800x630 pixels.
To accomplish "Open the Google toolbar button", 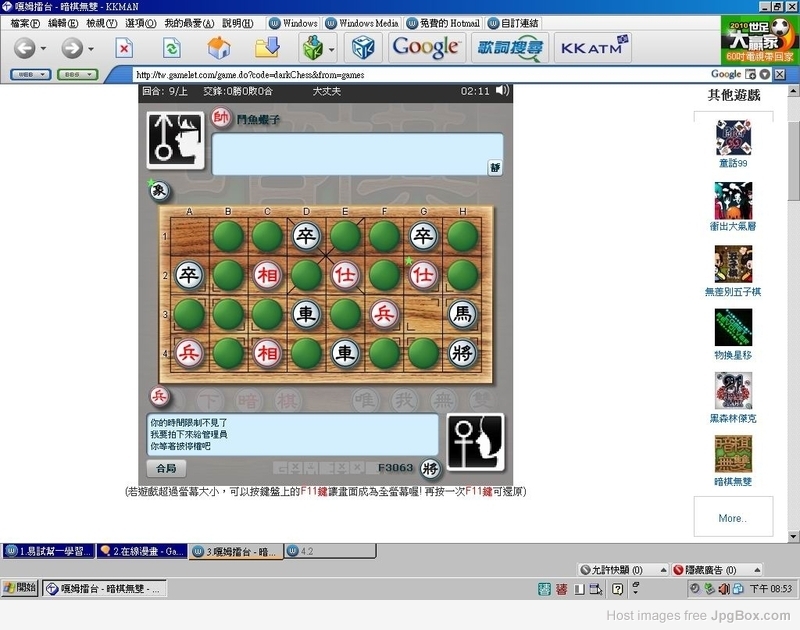I will [427, 48].
